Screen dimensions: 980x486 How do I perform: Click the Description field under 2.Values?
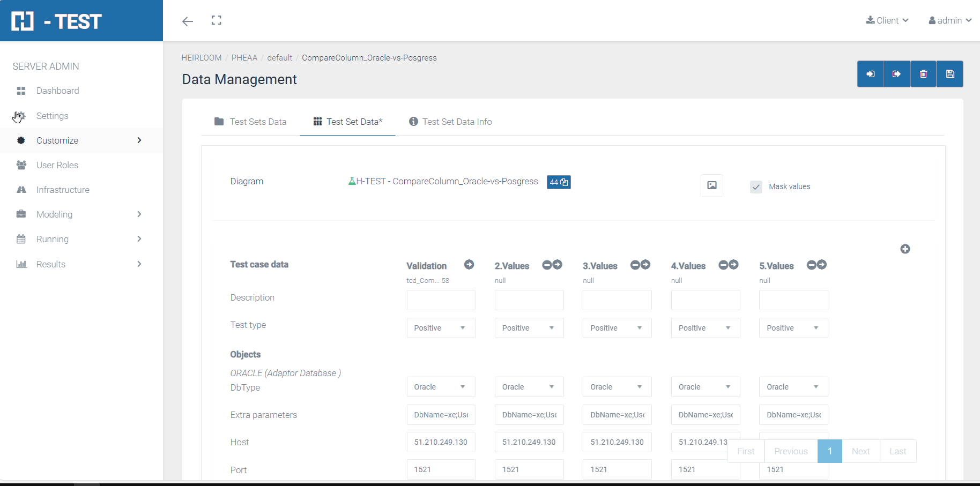point(529,300)
